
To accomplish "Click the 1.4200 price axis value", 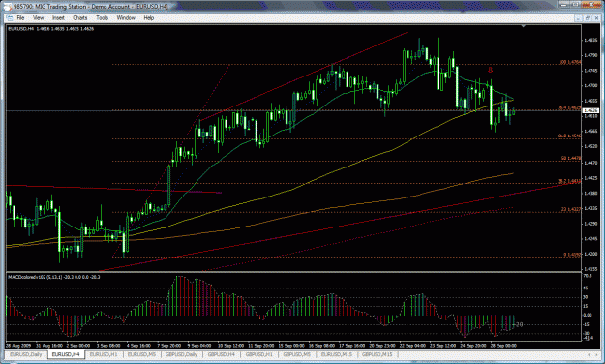I will click(590, 254).
